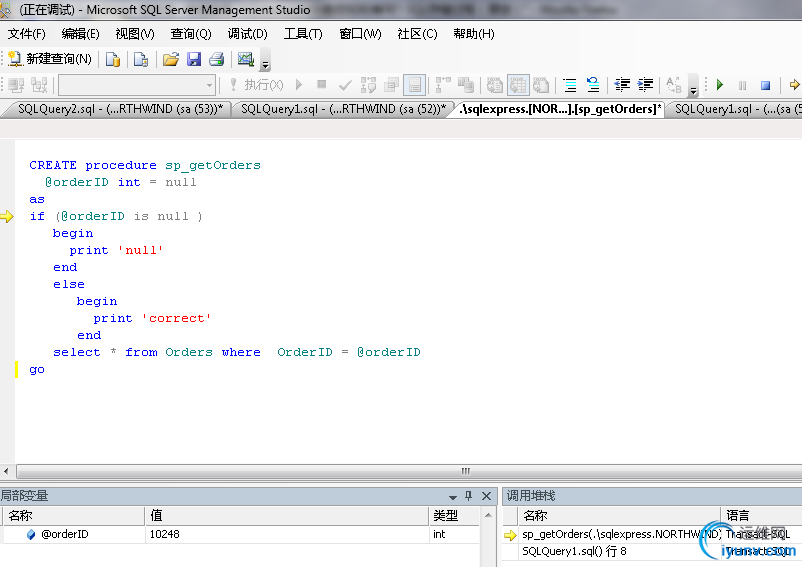Toggle the IntelliSense enabled button

(x=415, y=85)
